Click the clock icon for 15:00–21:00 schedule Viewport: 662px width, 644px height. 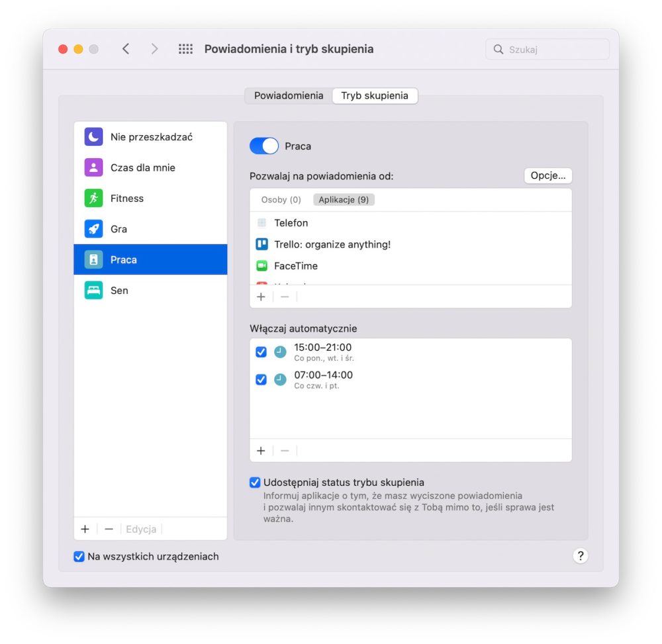click(280, 351)
